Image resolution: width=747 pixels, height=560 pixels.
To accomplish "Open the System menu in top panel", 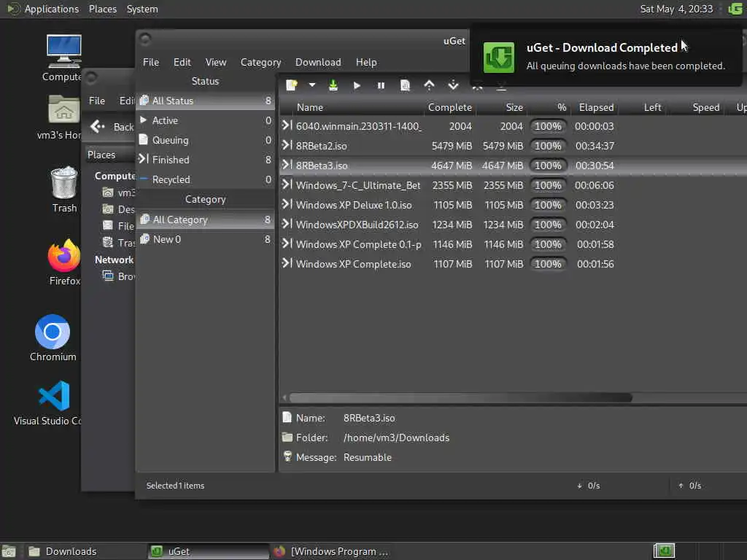I will pyautogui.click(x=142, y=9).
